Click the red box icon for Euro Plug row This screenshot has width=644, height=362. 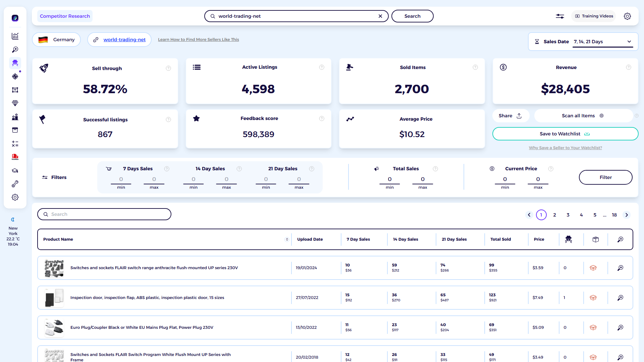(x=593, y=327)
